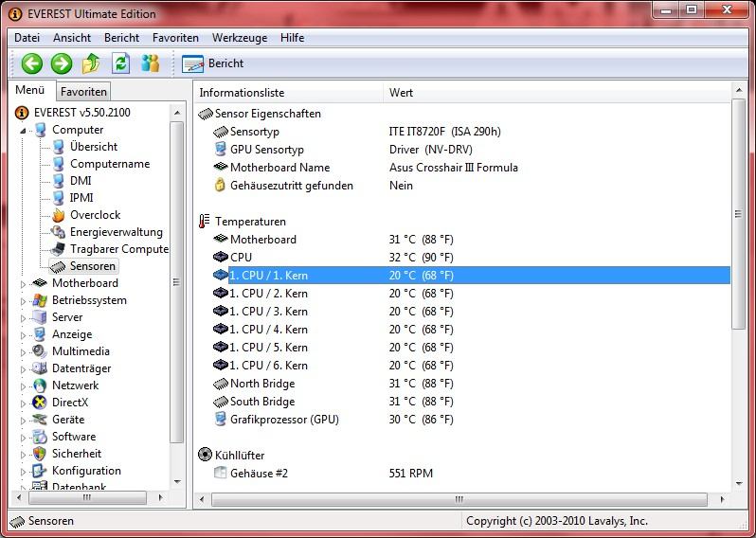Expand the Server tree node
Screen dimensions: 756x538
pos(23,318)
